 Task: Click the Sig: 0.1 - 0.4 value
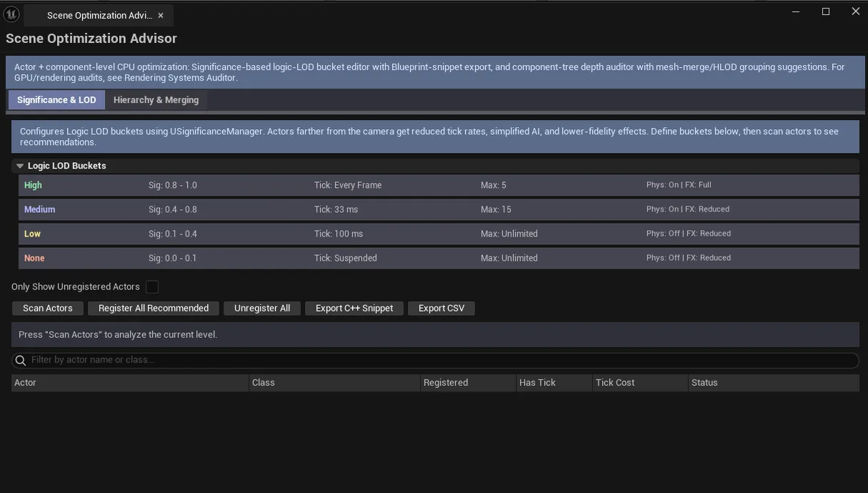point(173,234)
